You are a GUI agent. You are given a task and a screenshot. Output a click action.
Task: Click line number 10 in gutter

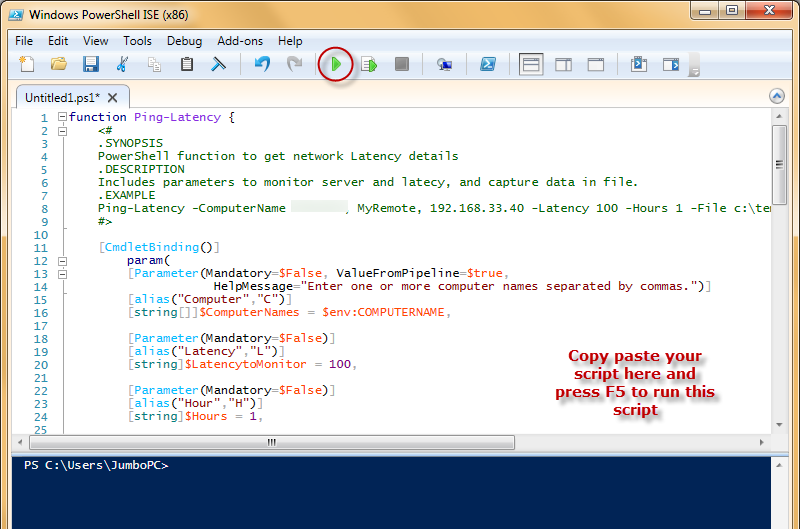40,235
